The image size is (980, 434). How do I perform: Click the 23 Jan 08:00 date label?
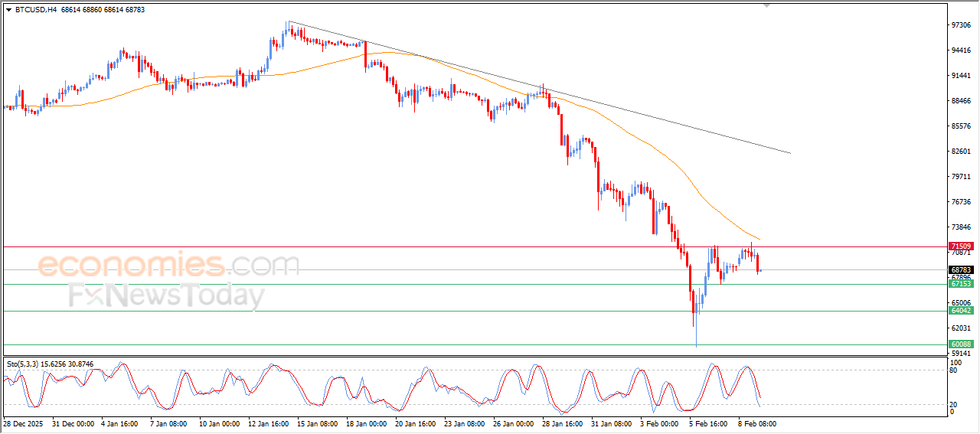pos(465,423)
